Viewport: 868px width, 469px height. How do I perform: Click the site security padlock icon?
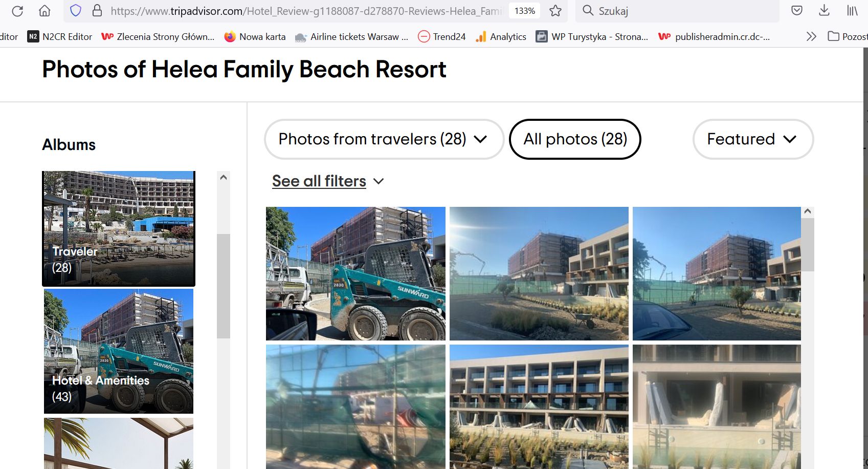click(97, 11)
